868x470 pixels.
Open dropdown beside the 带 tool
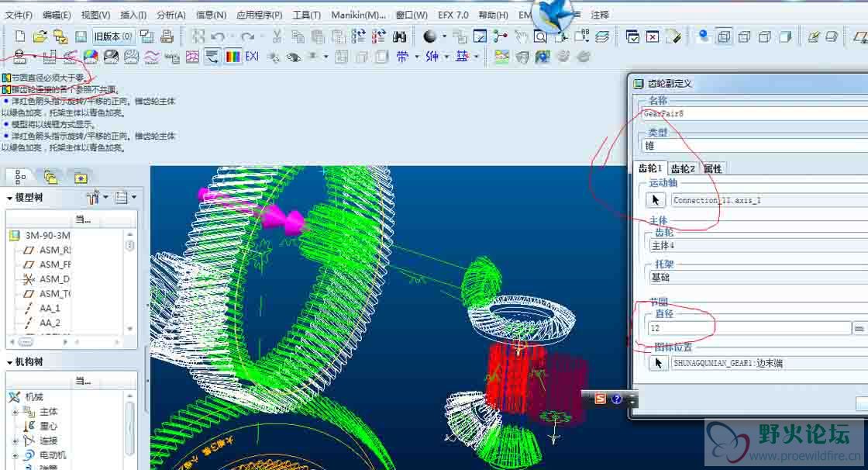(416, 57)
